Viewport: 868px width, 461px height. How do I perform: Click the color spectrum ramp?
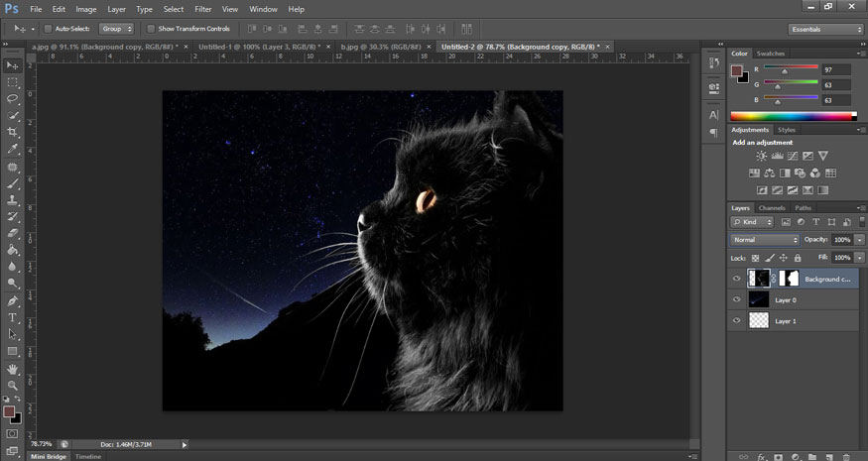coord(794,116)
